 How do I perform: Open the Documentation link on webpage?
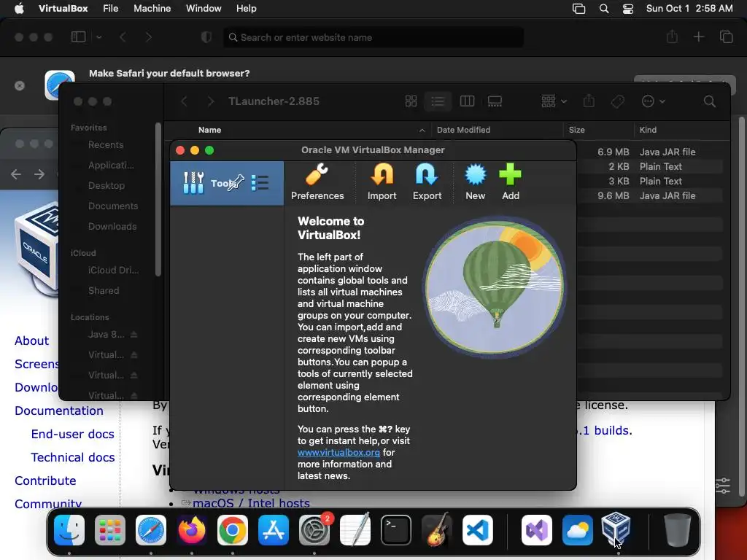pos(59,411)
